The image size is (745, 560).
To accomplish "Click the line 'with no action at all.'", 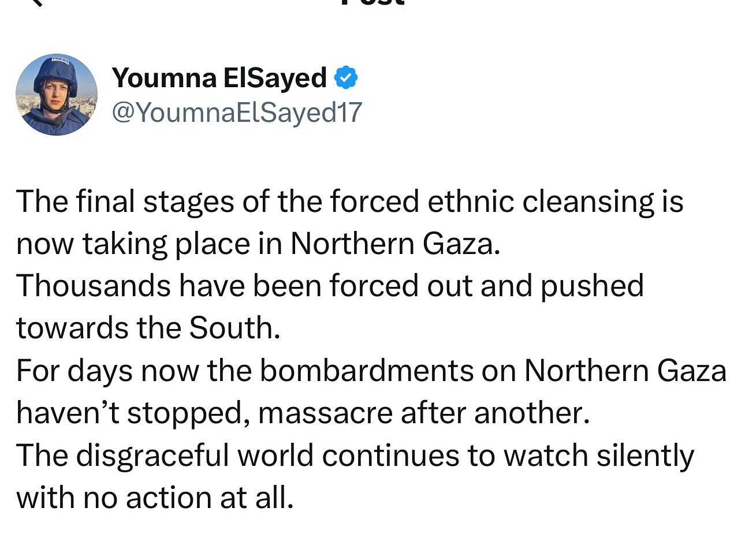I will [155, 498].
